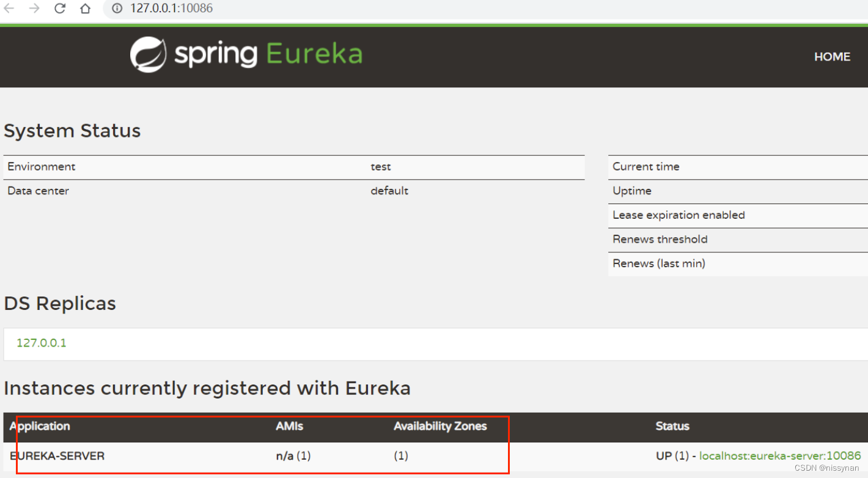The image size is (868, 478).
Task: Go back with the browser back arrow
Action: (9, 9)
